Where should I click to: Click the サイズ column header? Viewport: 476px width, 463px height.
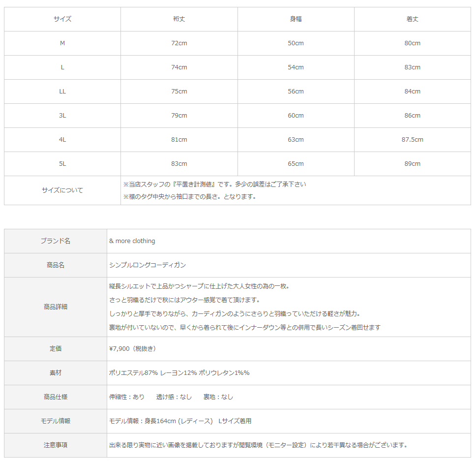62,19
